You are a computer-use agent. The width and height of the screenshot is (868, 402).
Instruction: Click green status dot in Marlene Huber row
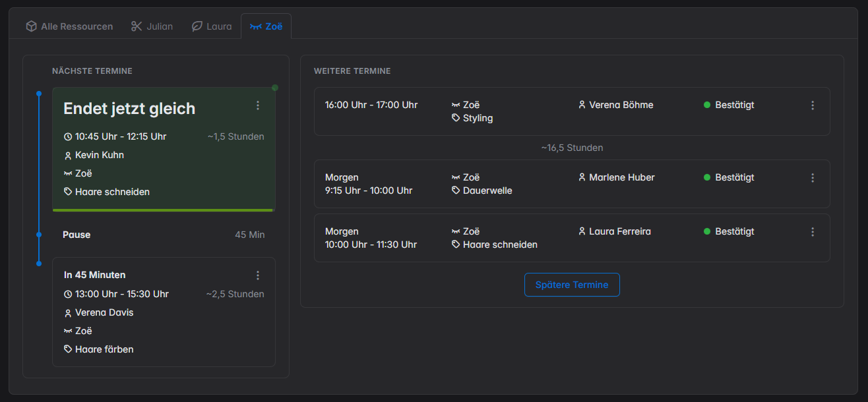coord(707,177)
